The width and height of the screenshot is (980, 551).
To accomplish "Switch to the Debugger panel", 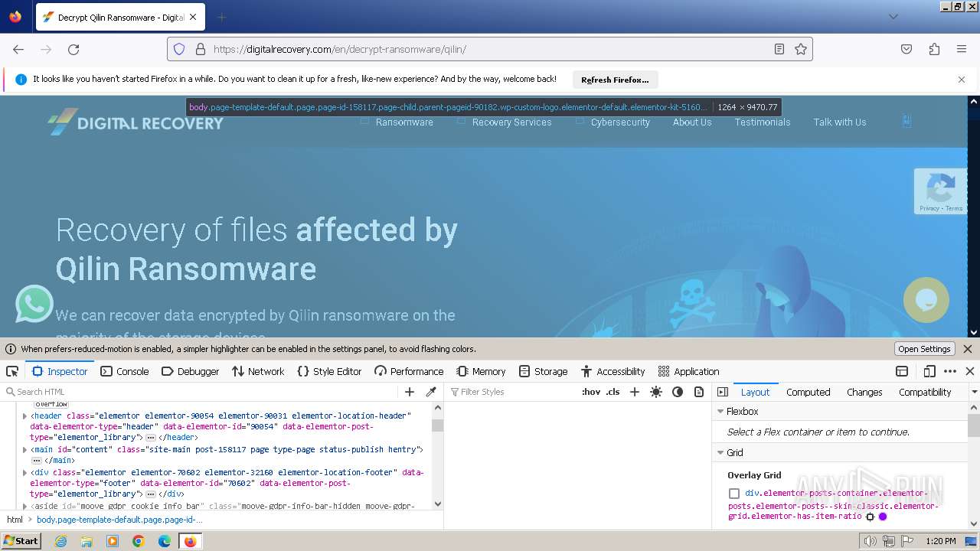I will click(191, 371).
